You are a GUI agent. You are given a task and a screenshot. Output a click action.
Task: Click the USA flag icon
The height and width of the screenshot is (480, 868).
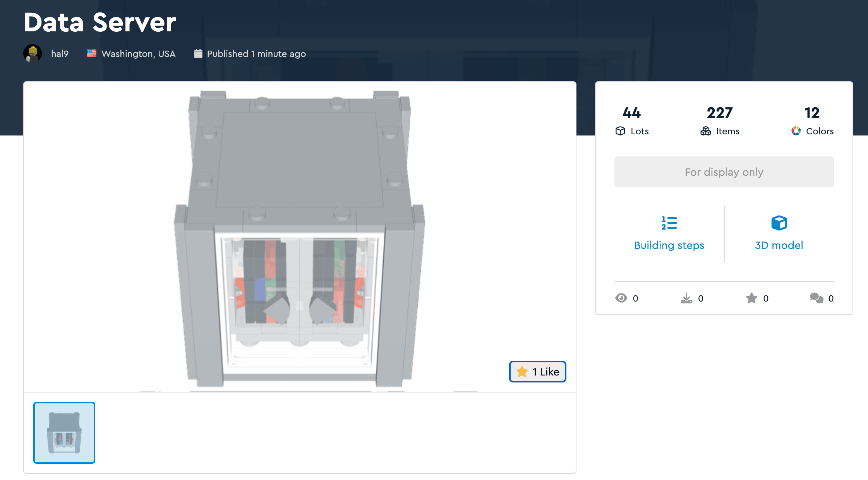pos(92,53)
